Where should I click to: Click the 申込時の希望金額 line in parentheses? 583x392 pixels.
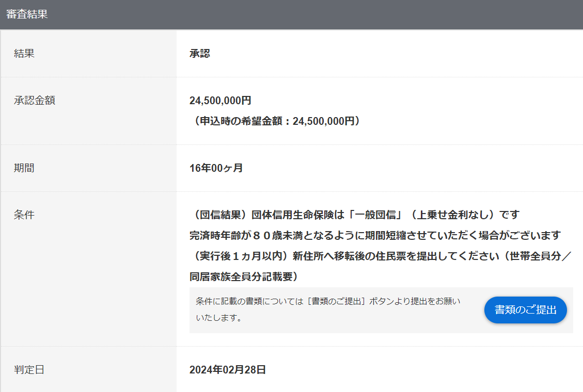277,121
